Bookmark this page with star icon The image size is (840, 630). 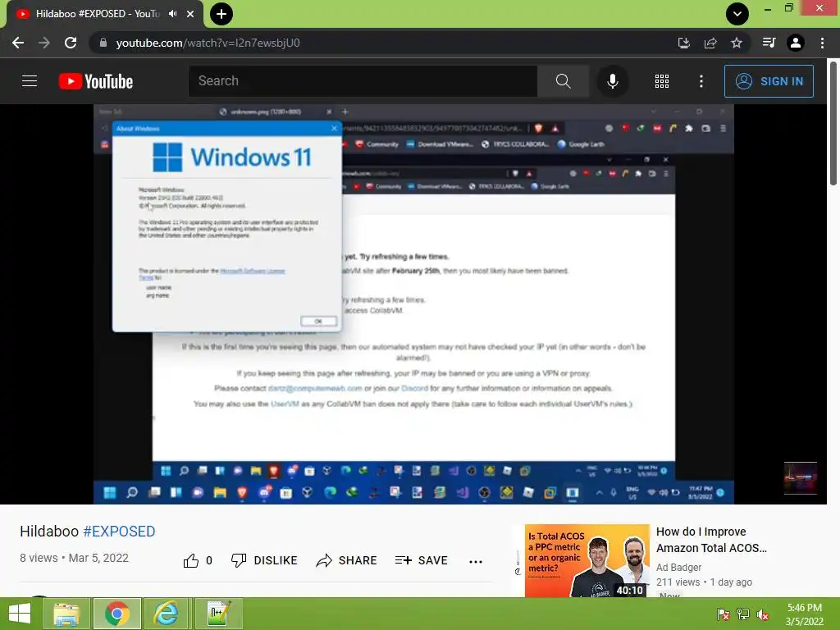(x=737, y=43)
